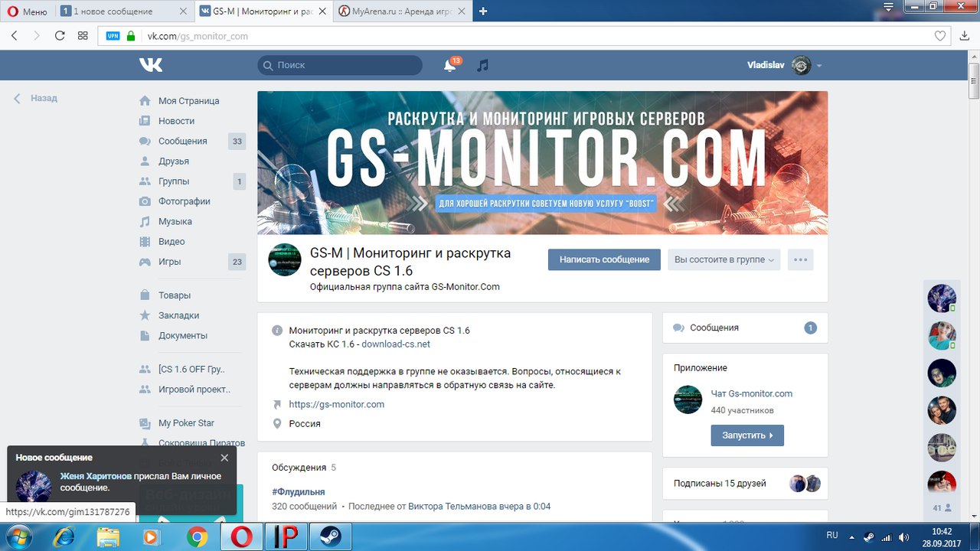
Task: Open "Новости" in the left menu
Action: click(176, 121)
